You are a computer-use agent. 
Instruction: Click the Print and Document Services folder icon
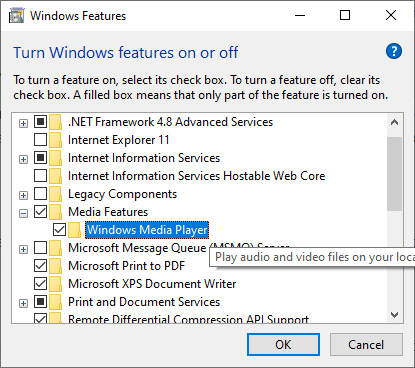55,302
